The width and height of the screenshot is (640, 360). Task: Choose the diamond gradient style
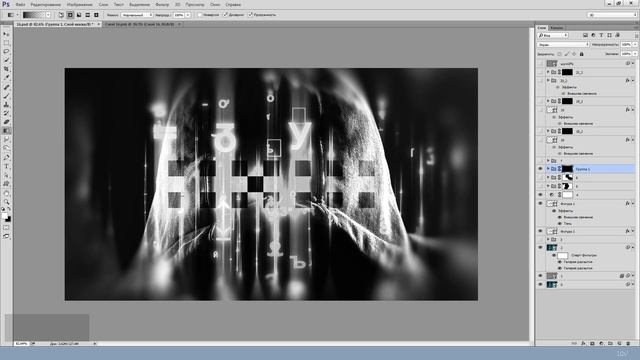(96, 15)
